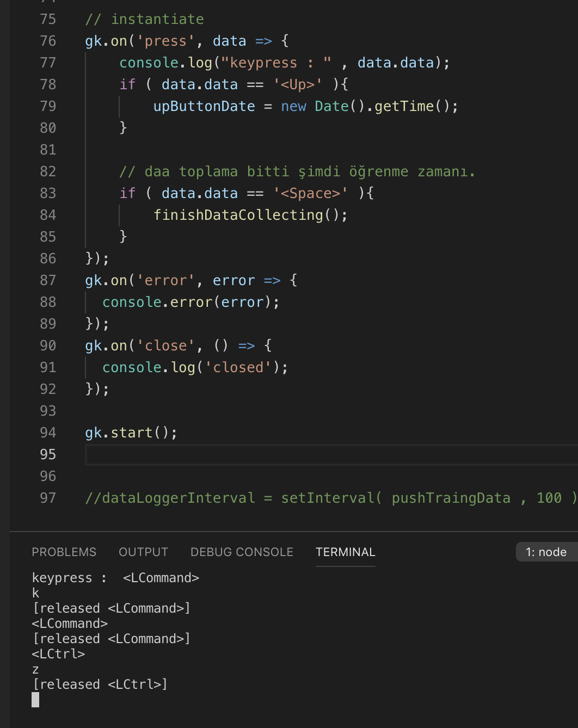Select the upButtonDate variable on line 79
The image size is (578, 728).
pos(205,106)
